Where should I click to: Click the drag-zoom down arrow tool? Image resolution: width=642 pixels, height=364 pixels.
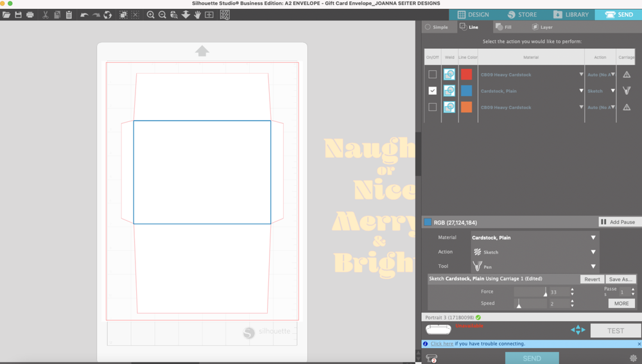pos(186,15)
